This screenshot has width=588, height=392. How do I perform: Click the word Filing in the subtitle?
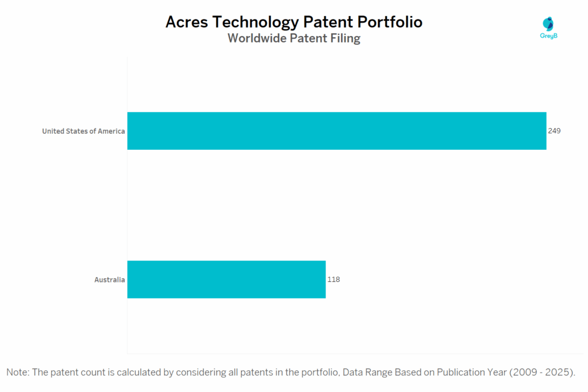[x=346, y=38]
